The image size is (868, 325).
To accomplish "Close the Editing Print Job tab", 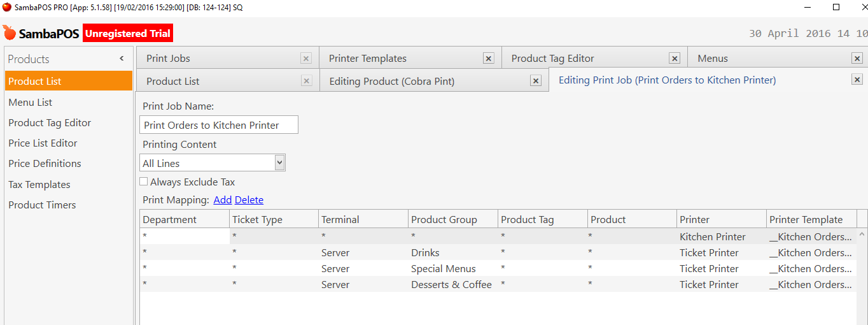I will point(857,80).
